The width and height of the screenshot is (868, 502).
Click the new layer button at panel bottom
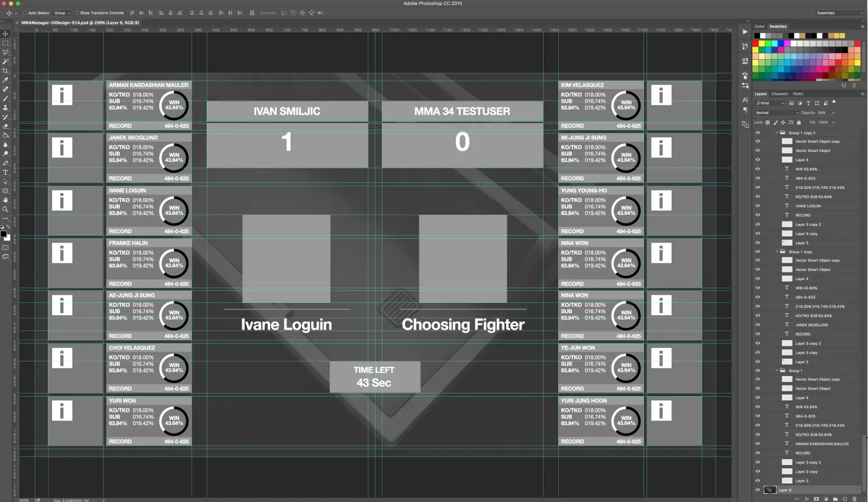[845, 499]
